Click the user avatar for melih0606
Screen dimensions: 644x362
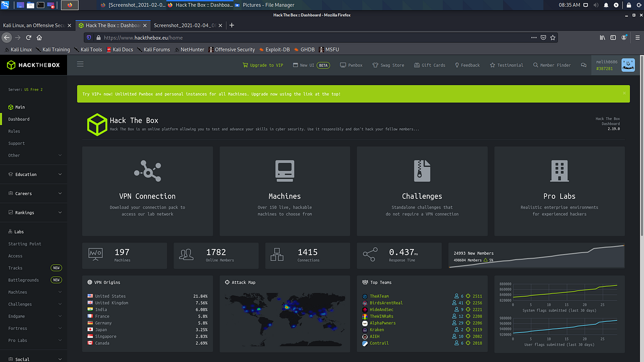[628, 65]
